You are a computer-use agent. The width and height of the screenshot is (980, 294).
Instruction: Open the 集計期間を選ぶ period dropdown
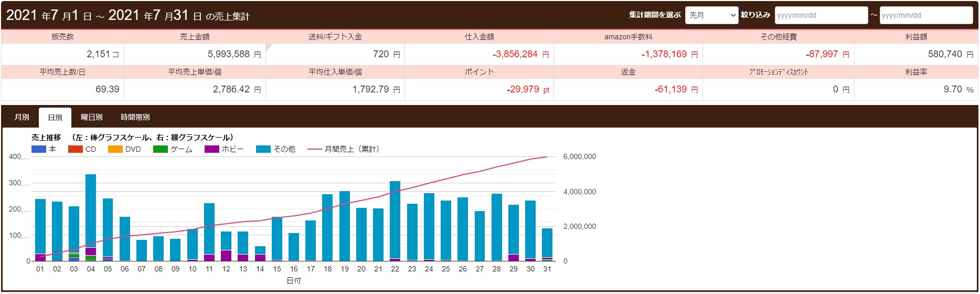pyautogui.click(x=711, y=15)
